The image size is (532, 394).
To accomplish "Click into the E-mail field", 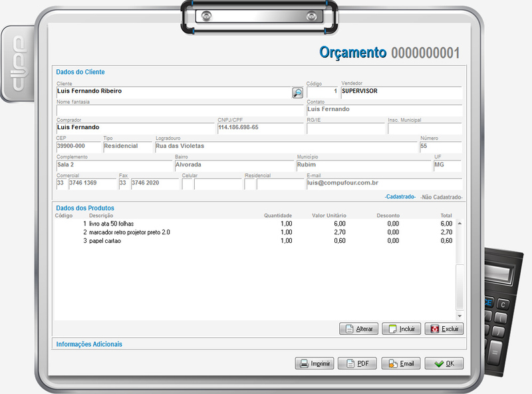I will tap(383, 184).
